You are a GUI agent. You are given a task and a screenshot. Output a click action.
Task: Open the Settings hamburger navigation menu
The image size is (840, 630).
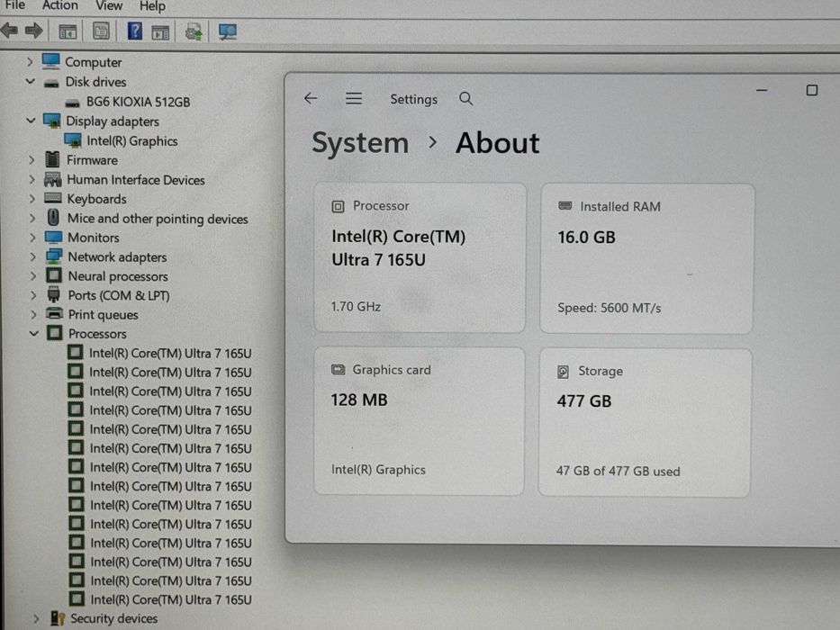pos(354,99)
